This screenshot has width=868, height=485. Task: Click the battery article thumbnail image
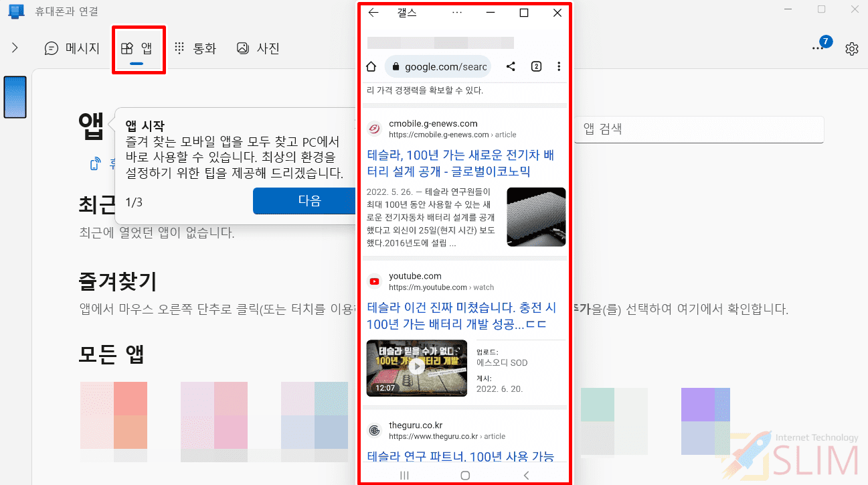(536, 216)
